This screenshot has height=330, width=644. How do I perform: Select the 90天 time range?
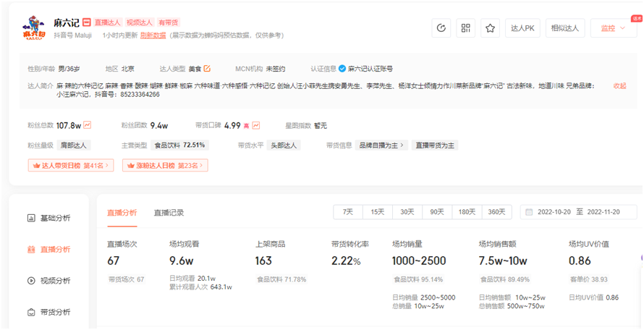437,212
